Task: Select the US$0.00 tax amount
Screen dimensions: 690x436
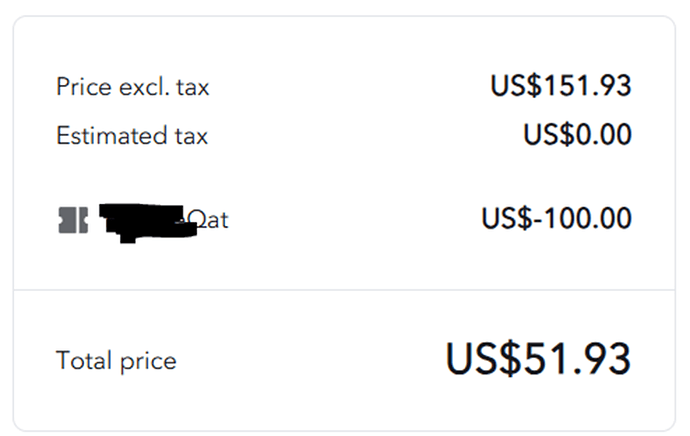Action: 577,135
